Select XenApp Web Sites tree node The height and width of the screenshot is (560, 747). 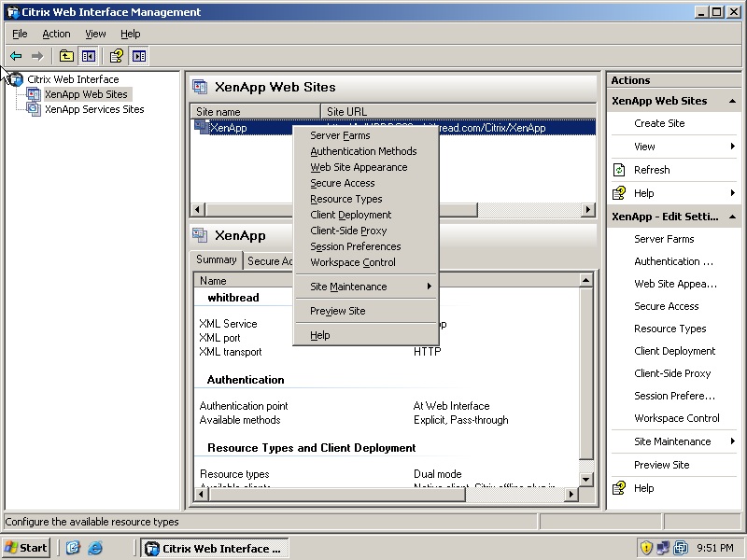click(x=86, y=94)
